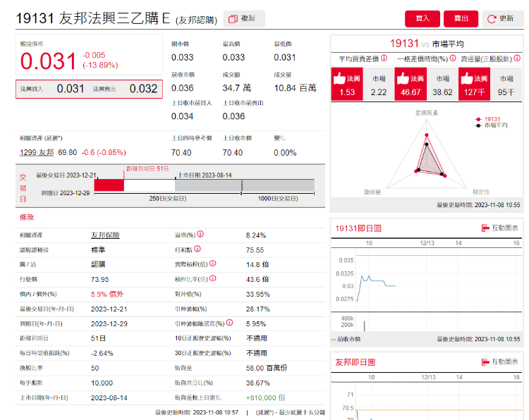Open the 1299 友邦 underlying stock link
Screen dimensions: 529x420
pos(36,152)
